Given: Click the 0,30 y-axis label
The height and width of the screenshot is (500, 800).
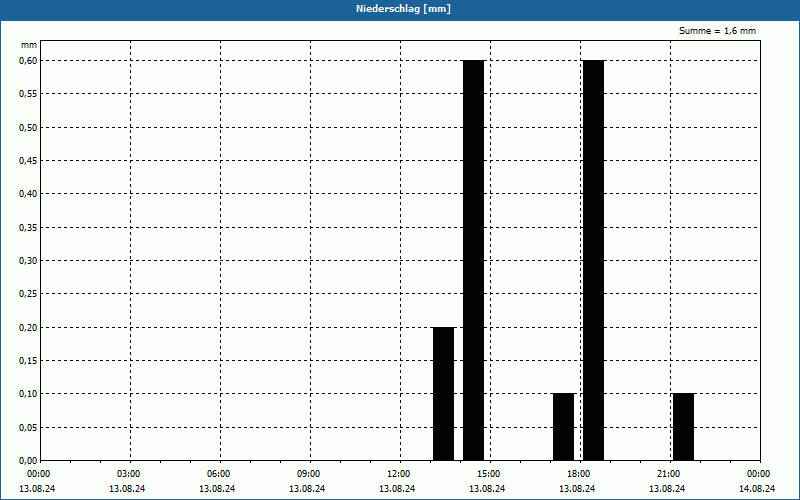Looking at the screenshot, I should [x=29, y=261].
